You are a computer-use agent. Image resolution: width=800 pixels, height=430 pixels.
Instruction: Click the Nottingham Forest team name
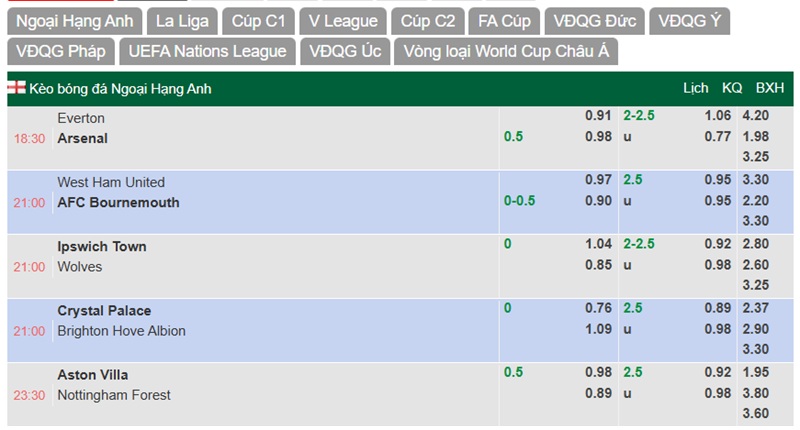114,395
